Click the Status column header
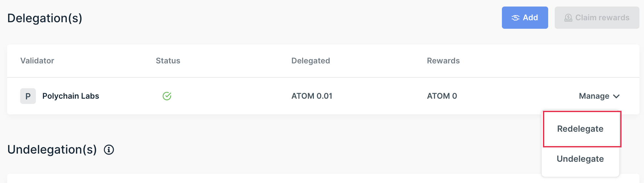The width and height of the screenshot is (644, 183). coord(168,61)
